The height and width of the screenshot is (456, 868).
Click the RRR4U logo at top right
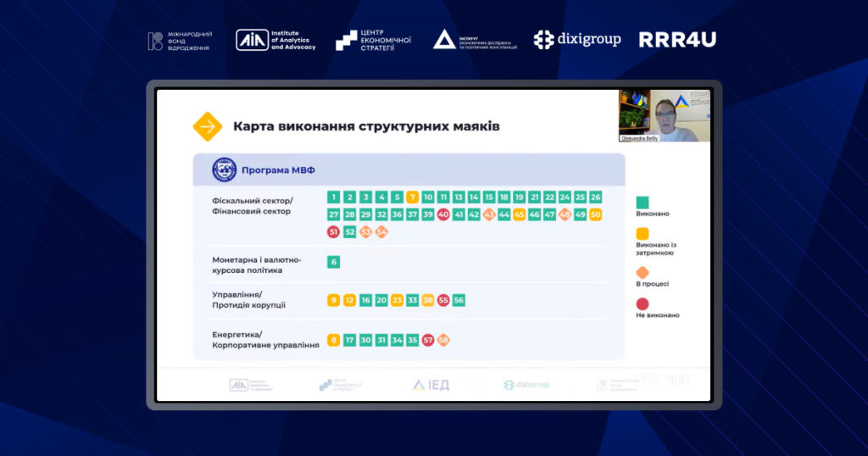677,39
